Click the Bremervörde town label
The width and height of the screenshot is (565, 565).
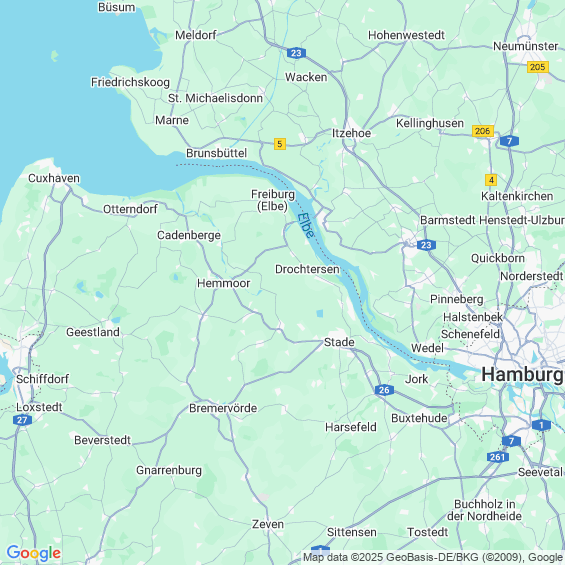223,408
